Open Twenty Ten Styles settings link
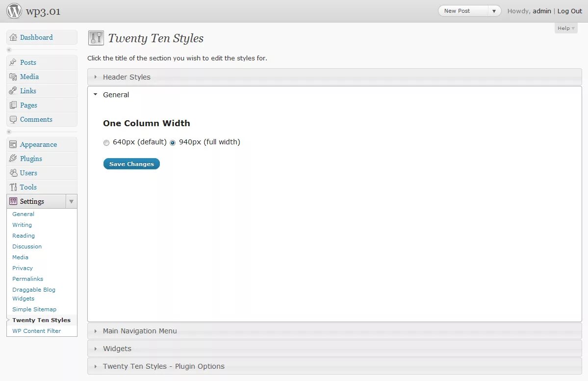The height and width of the screenshot is (381, 588). [41, 320]
